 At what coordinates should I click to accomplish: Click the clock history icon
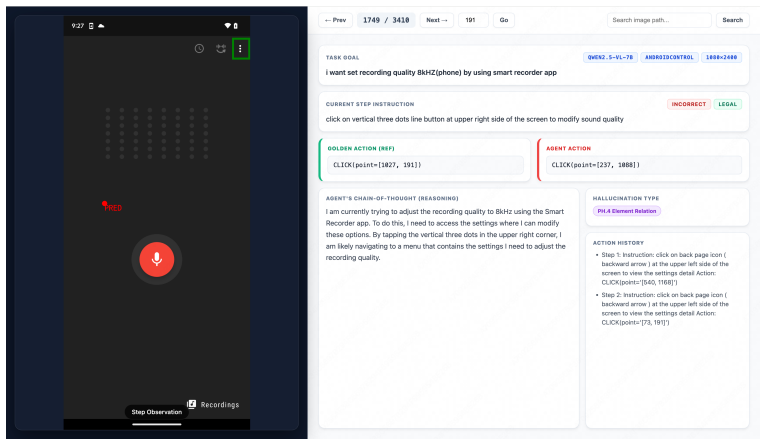point(199,48)
